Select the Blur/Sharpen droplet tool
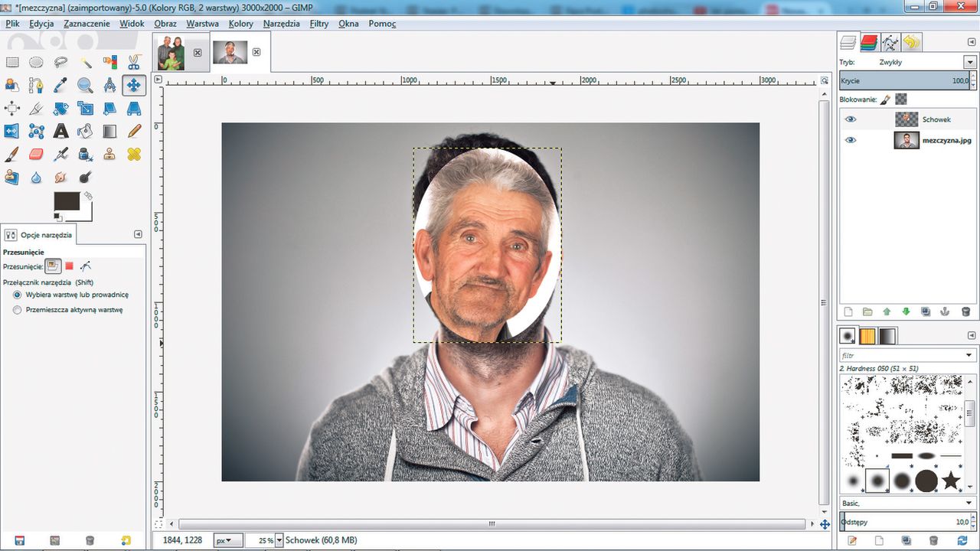This screenshot has width=980, height=551. coord(36,177)
